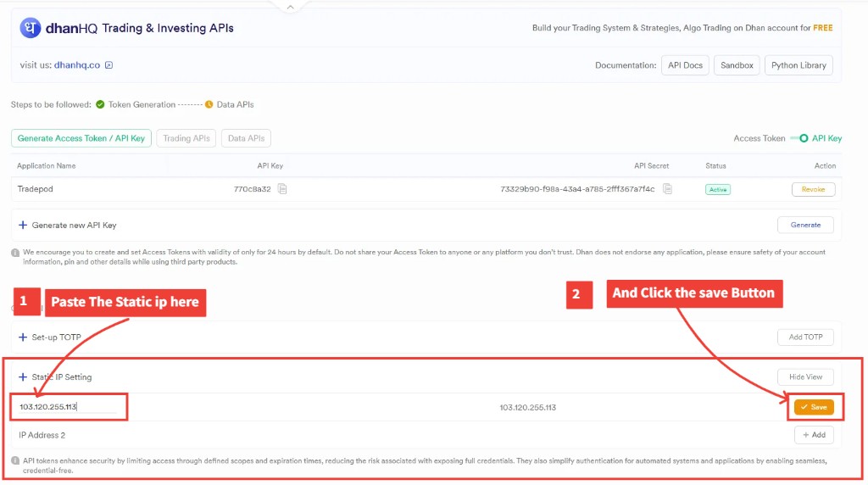Open the Generate Access Token / API Key tab
Image resolution: width=868 pixels, height=485 pixels.
click(x=81, y=138)
